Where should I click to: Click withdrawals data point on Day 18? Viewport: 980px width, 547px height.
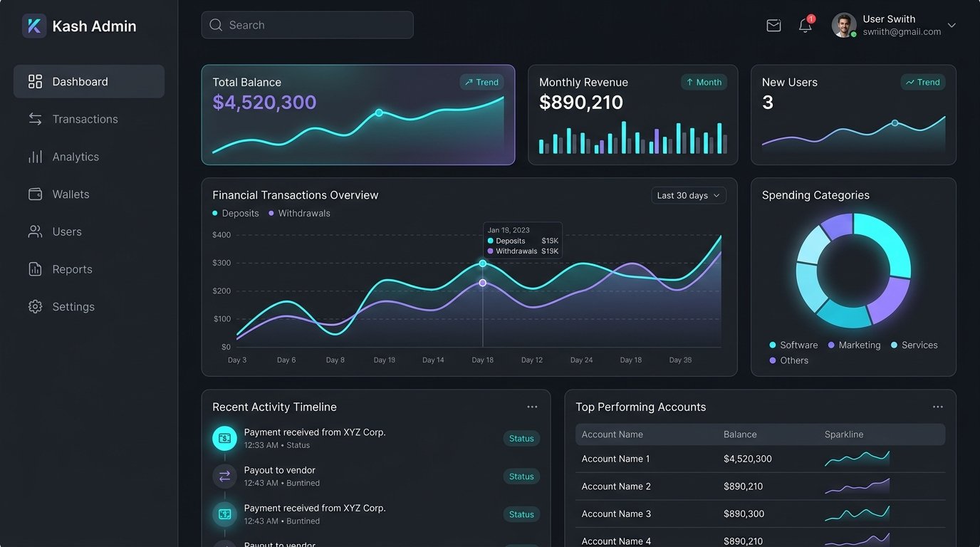[x=483, y=283]
